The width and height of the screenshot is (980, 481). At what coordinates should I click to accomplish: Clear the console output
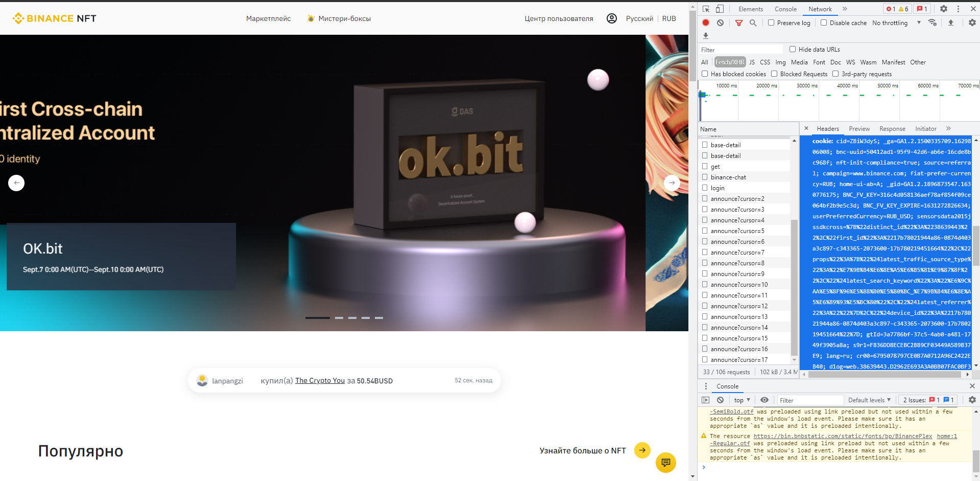coord(720,400)
